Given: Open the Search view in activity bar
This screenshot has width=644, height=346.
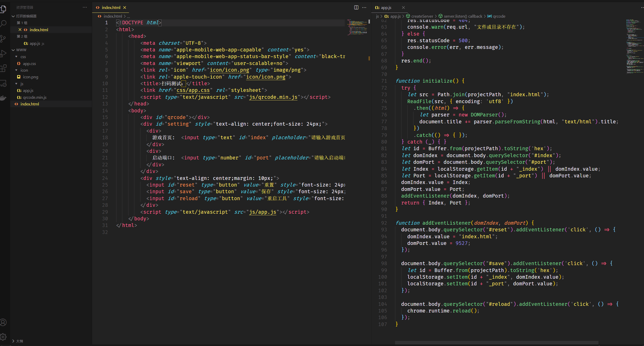Looking at the screenshot, I should tap(3, 24).
